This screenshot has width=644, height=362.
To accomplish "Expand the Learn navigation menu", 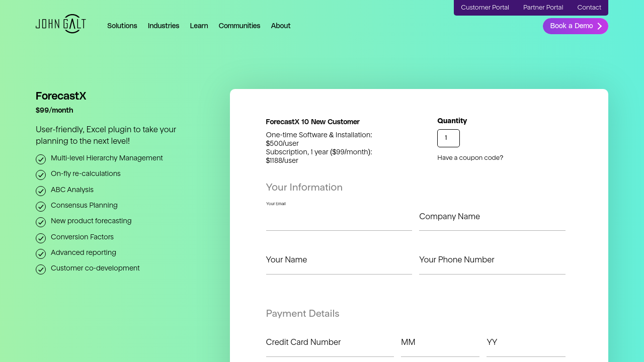I will point(199,26).
